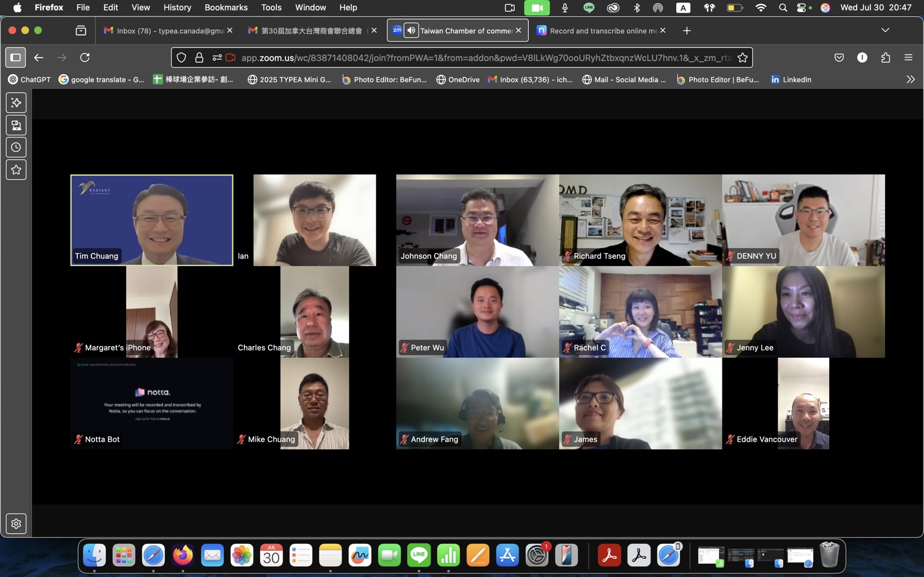Select Tim Chuang's video tile
924x577 pixels.
[152, 220]
